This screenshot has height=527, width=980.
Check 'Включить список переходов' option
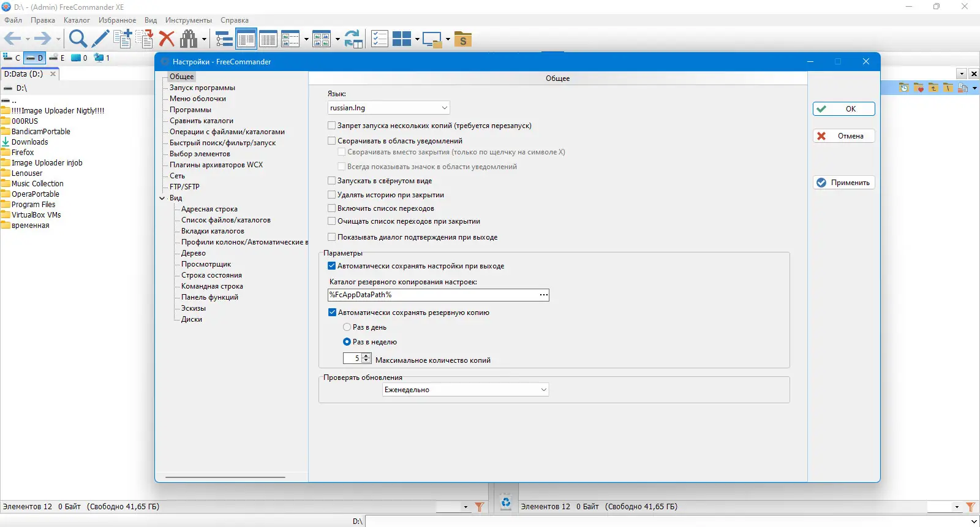point(332,208)
